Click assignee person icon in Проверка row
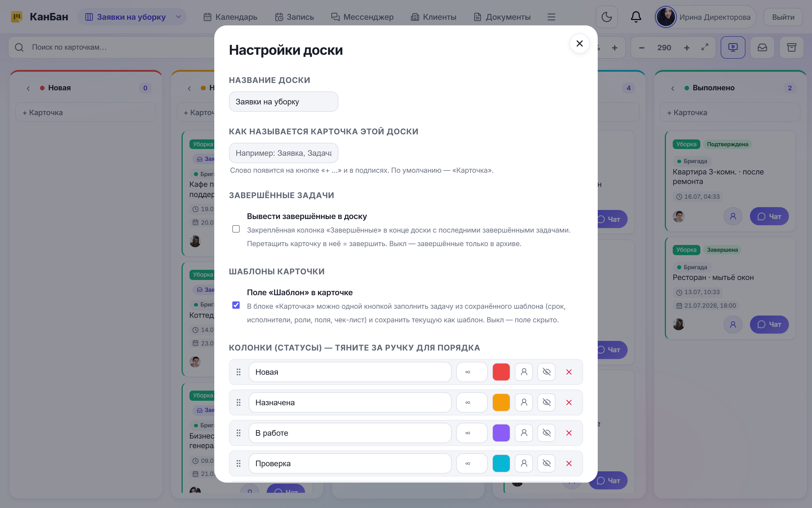Viewport: 812px width, 508px height. click(x=524, y=463)
